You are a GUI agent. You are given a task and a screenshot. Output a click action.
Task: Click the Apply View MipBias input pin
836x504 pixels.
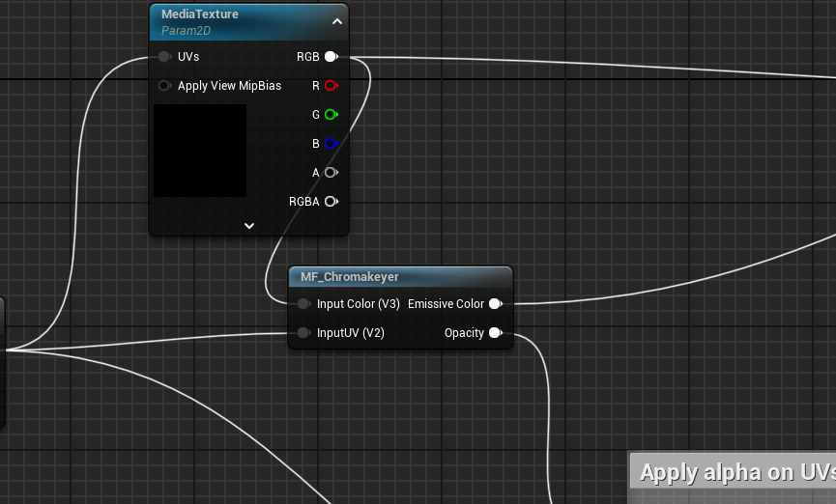(x=164, y=85)
